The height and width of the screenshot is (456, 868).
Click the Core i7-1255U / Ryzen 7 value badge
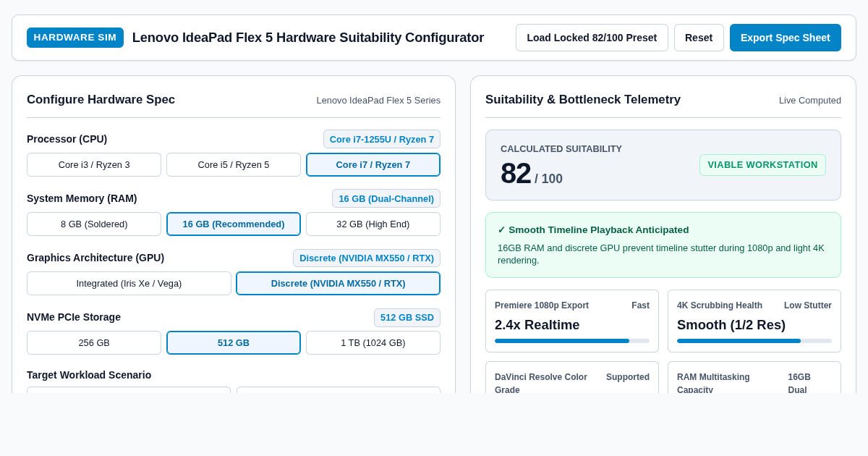point(382,139)
